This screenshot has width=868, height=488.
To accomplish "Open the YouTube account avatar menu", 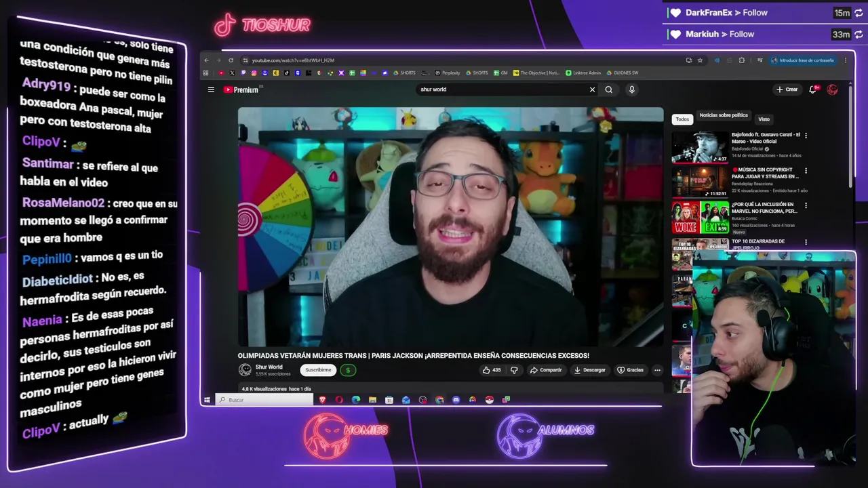I will [x=833, y=89].
